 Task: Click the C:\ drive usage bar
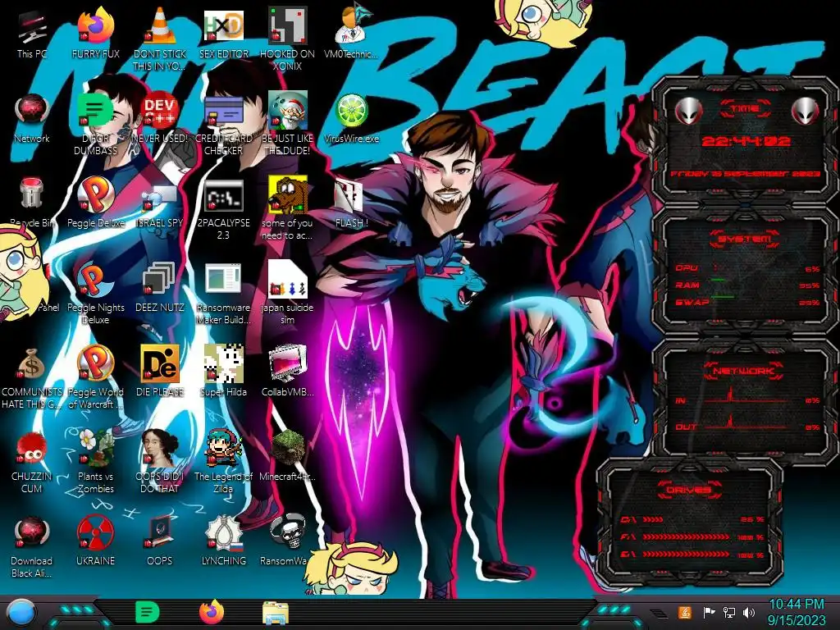(x=652, y=519)
